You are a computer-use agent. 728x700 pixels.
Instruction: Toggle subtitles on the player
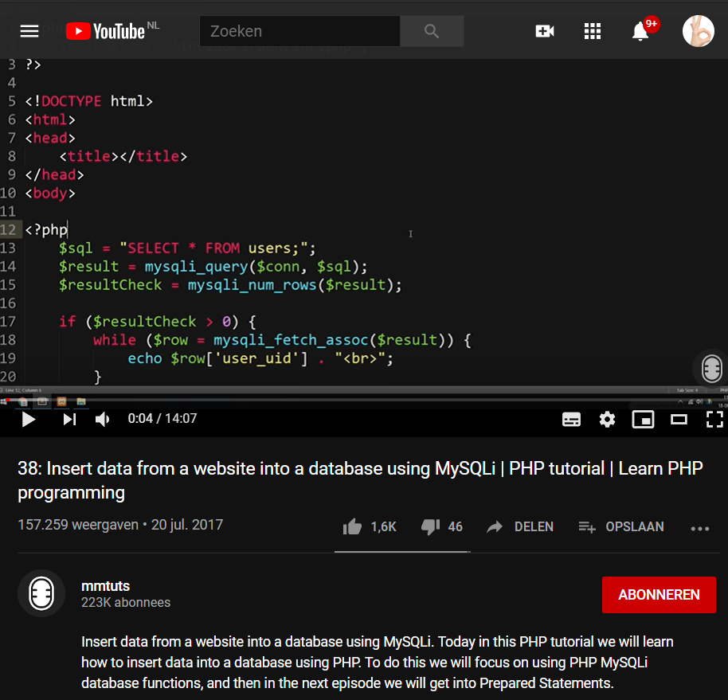(x=571, y=420)
